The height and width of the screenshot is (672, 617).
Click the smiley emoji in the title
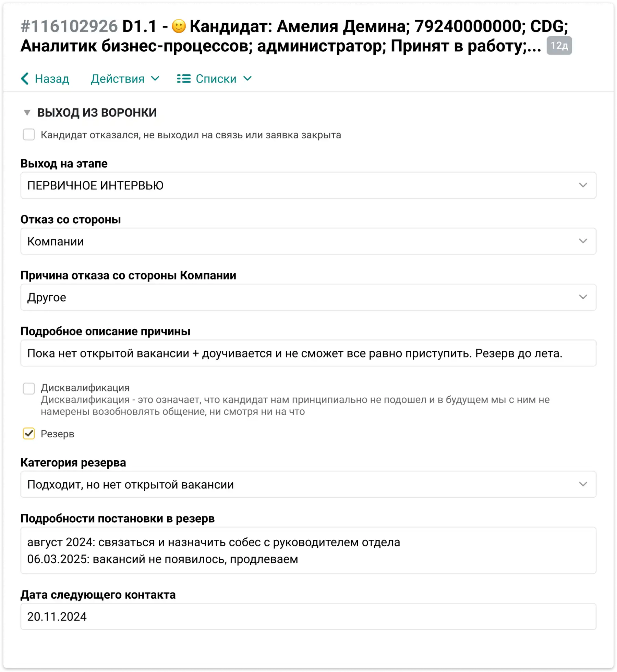(x=179, y=26)
